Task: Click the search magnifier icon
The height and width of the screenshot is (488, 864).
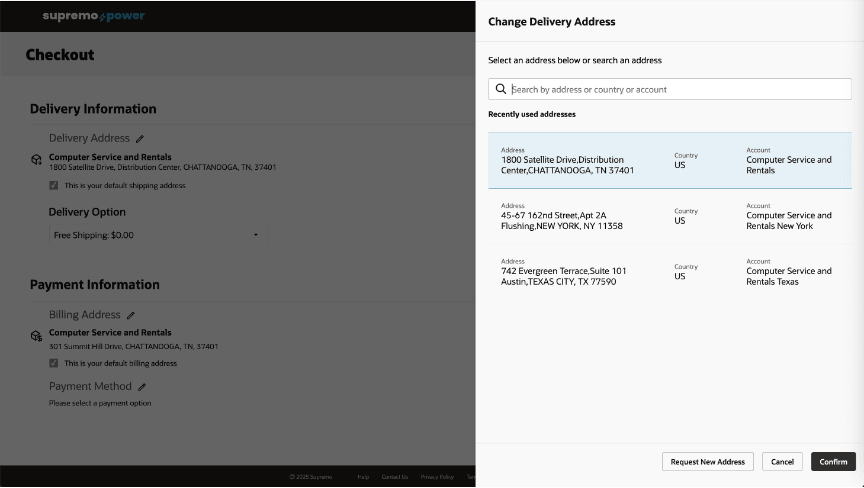Action: pyautogui.click(x=500, y=89)
